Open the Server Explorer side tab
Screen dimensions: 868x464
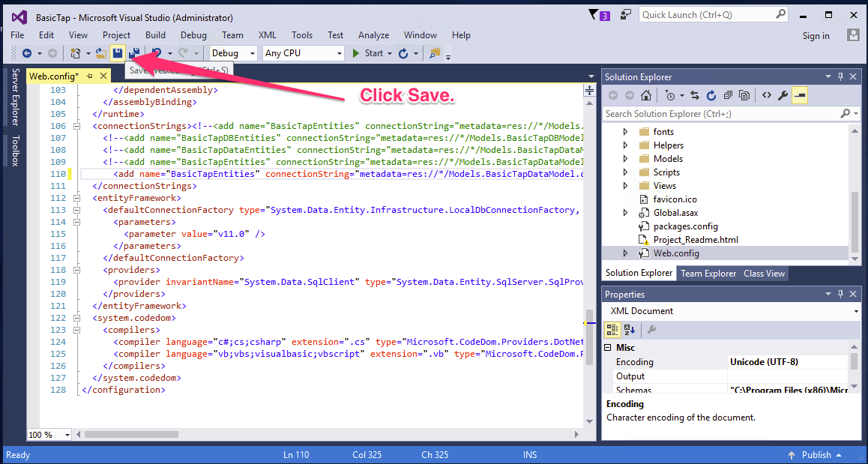(16, 97)
